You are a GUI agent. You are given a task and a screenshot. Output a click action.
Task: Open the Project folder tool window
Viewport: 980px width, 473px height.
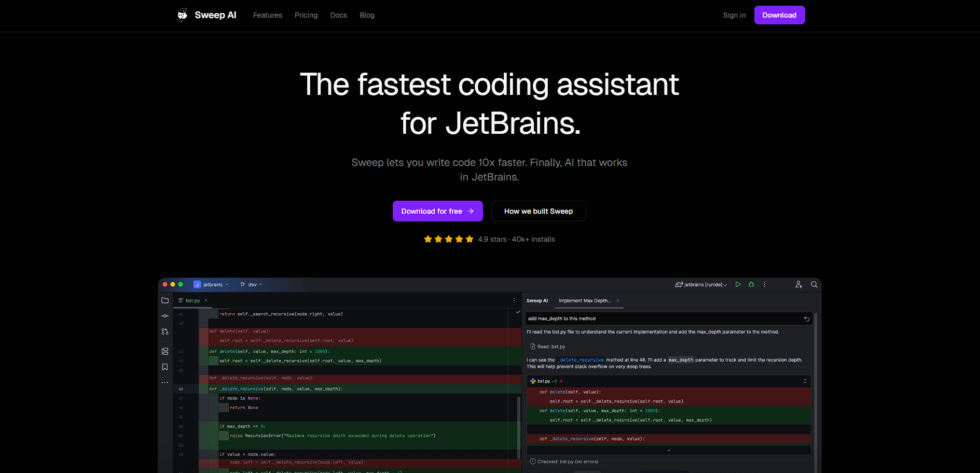(165, 300)
